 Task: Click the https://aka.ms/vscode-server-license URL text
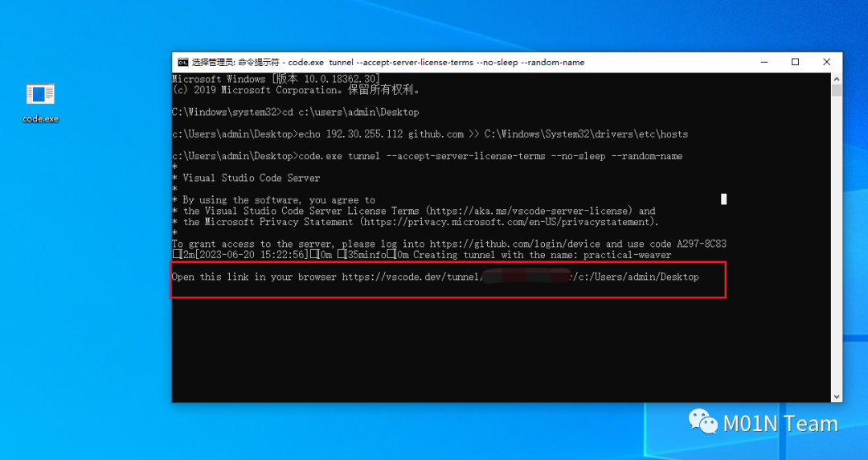529,212
